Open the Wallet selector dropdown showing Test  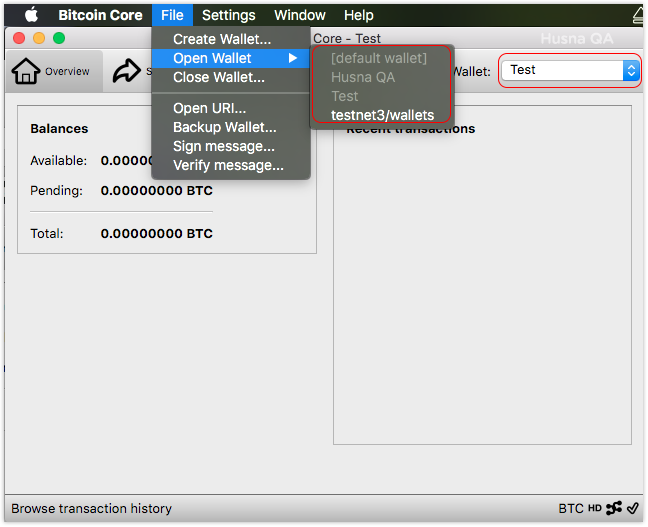(570, 70)
